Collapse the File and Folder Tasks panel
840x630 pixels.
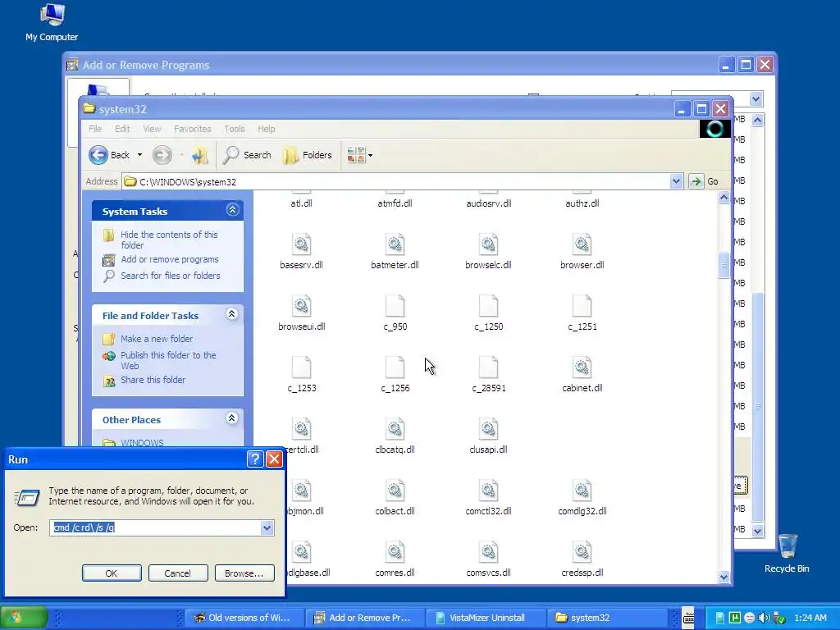232,314
